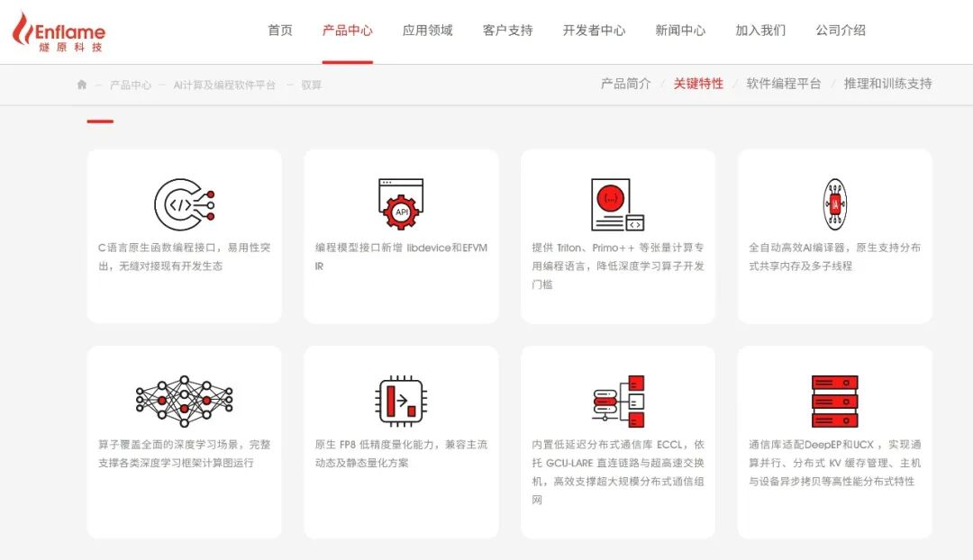Viewport: 973px width, 560px height.
Task: Switch to the 软件编程平台 section tab
Action: point(784,84)
